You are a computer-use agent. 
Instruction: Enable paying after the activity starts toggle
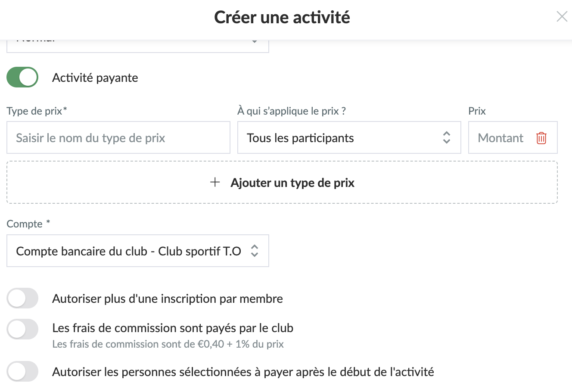coord(22,372)
